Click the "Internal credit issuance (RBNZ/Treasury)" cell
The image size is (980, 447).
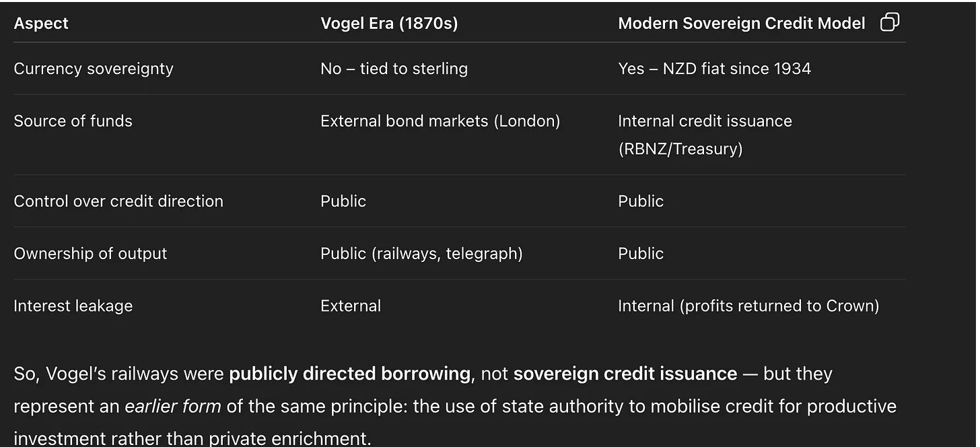point(705,135)
